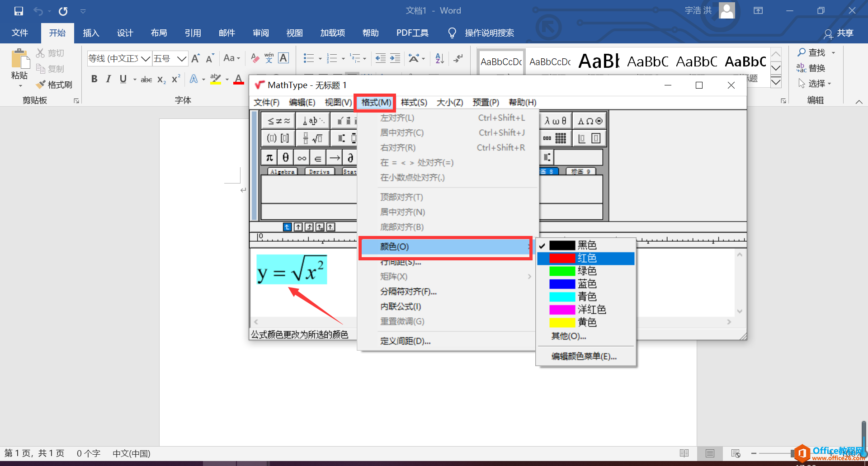Open the font size dropdown
The image size is (868, 466).
tap(181, 58)
